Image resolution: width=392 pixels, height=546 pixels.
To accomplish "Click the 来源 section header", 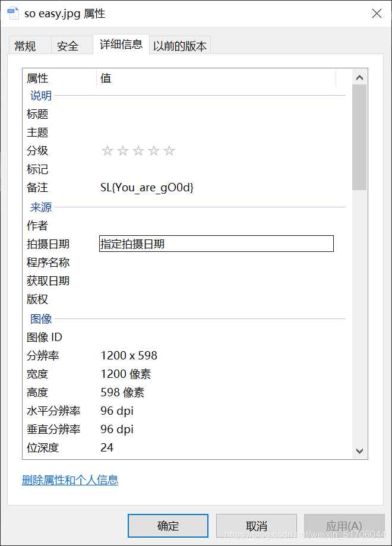I will click(x=41, y=207).
